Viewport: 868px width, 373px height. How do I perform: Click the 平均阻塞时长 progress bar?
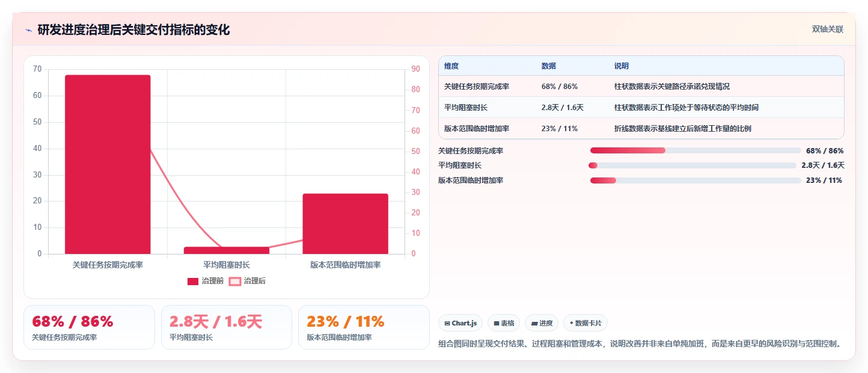pos(692,165)
